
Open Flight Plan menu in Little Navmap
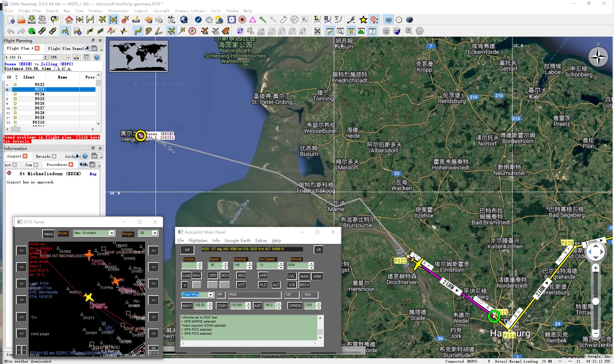29,11
